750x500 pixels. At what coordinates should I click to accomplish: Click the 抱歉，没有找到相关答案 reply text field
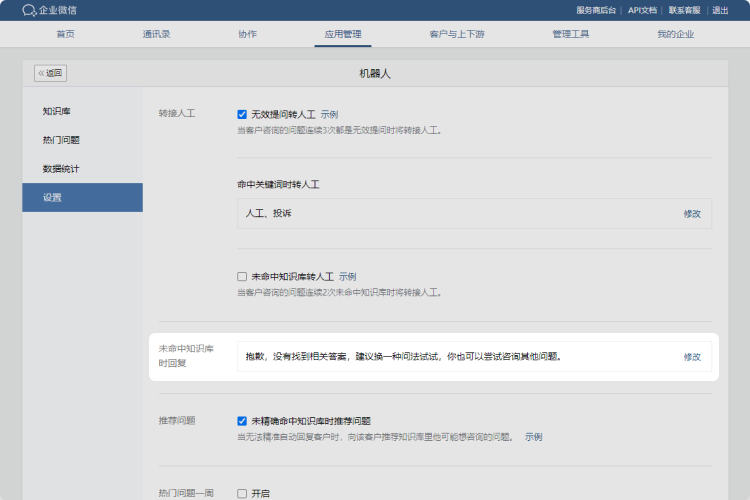(x=474, y=356)
